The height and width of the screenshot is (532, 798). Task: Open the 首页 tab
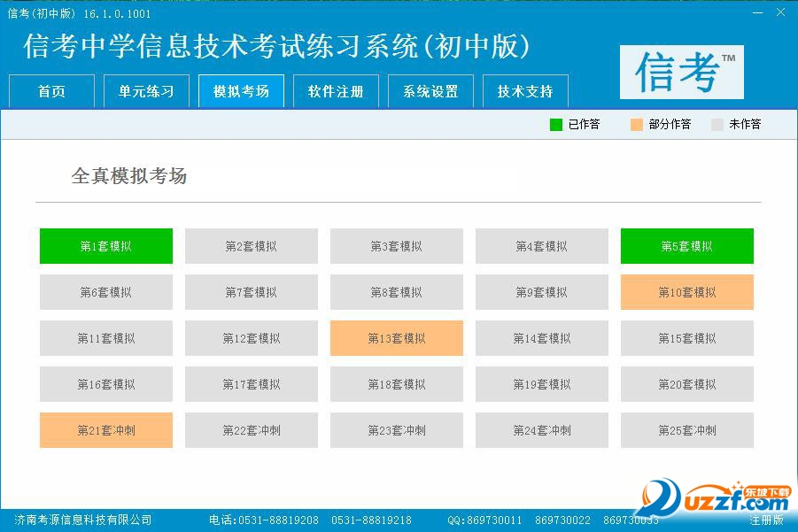coord(52,91)
